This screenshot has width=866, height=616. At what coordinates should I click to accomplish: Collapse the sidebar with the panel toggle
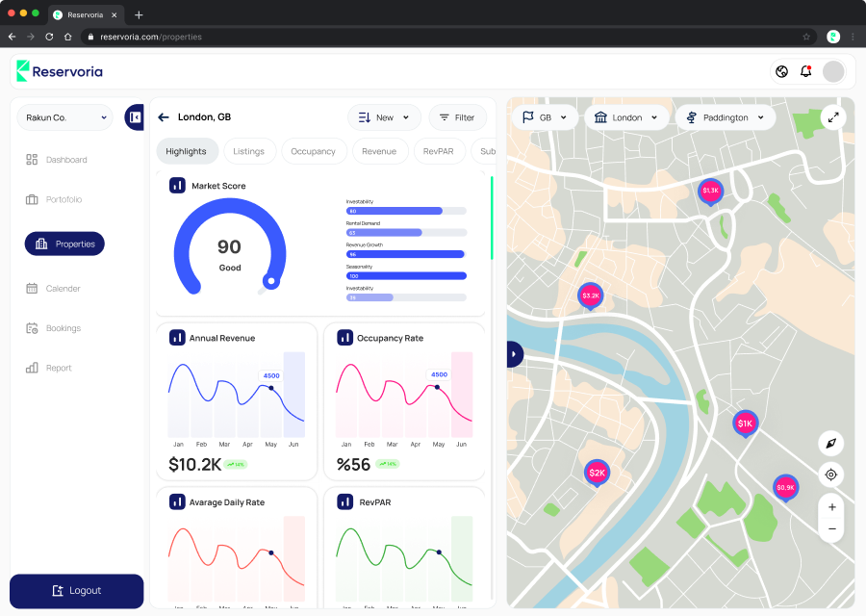click(x=134, y=117)
